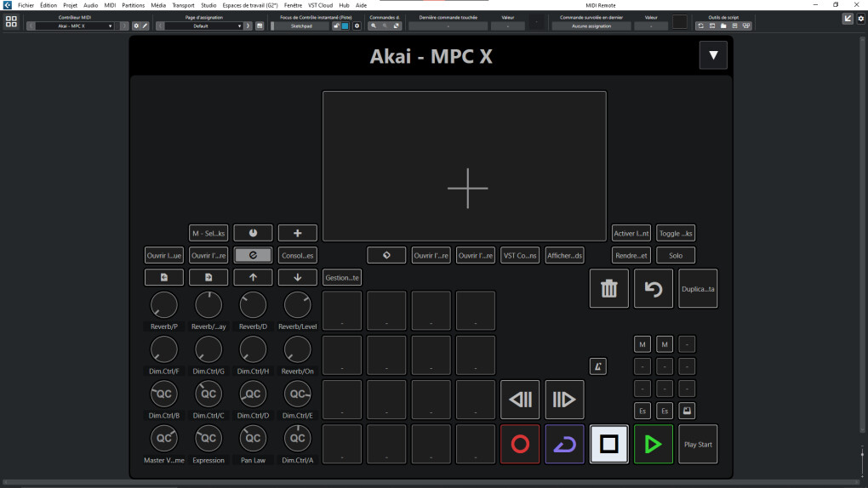The image size is (868, 488).
Task: Open MIDI Remote global settings gear
Action: (861, 19)
